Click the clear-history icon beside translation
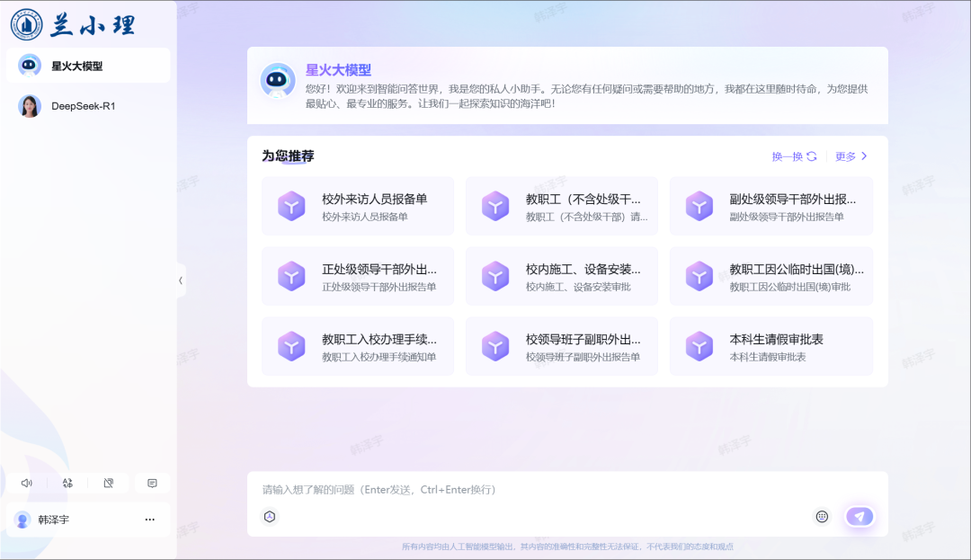This screenshot has height=560, width=971. pyautogui.click(x=108, y=483)
